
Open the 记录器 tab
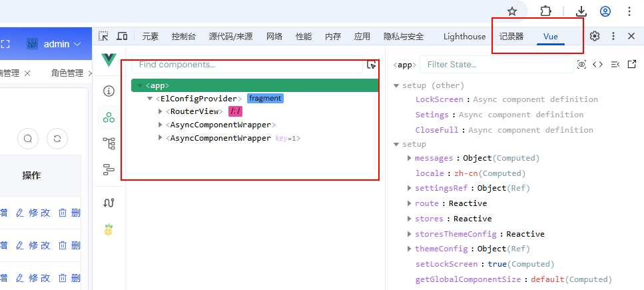[511, 36]
